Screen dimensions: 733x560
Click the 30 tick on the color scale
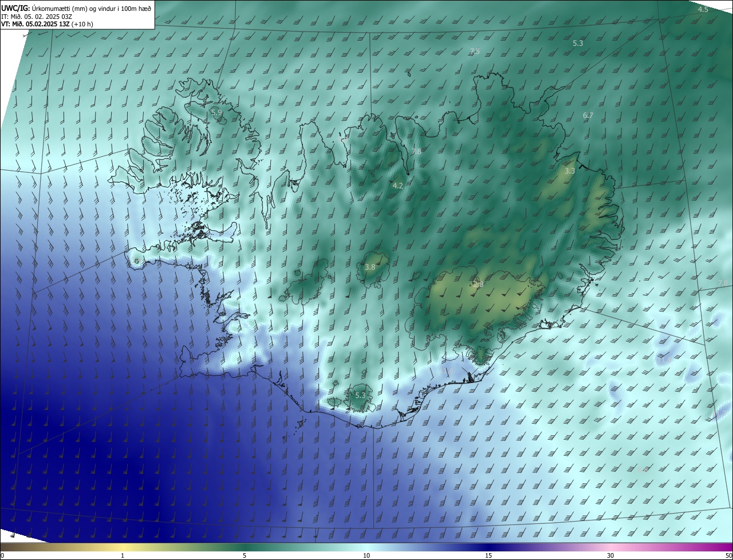click(x=610, y=555)
